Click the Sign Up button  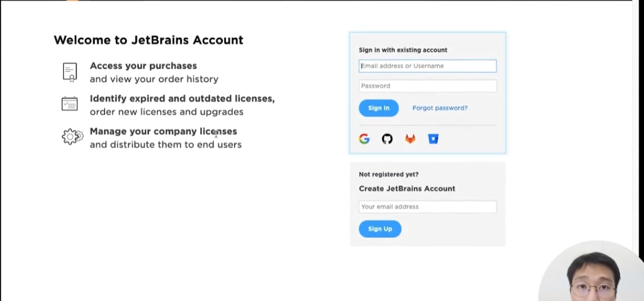tap(380, 229)
